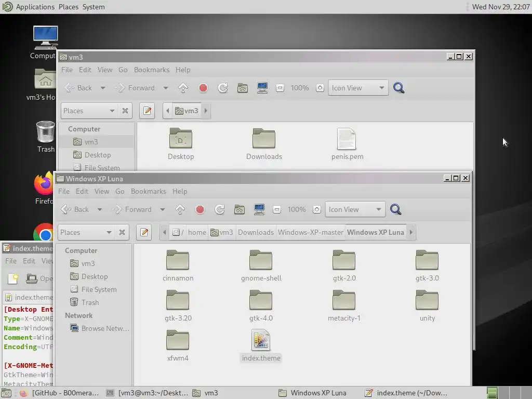Screen dimensions: 532x399
Task: Toggle location edit button in Windows XP Luna window
Action: 144,232
